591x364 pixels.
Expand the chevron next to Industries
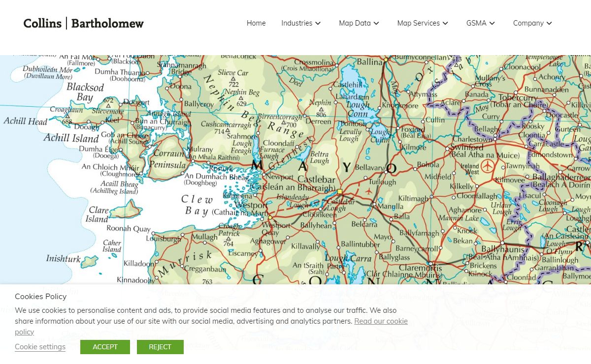(318, 23)
